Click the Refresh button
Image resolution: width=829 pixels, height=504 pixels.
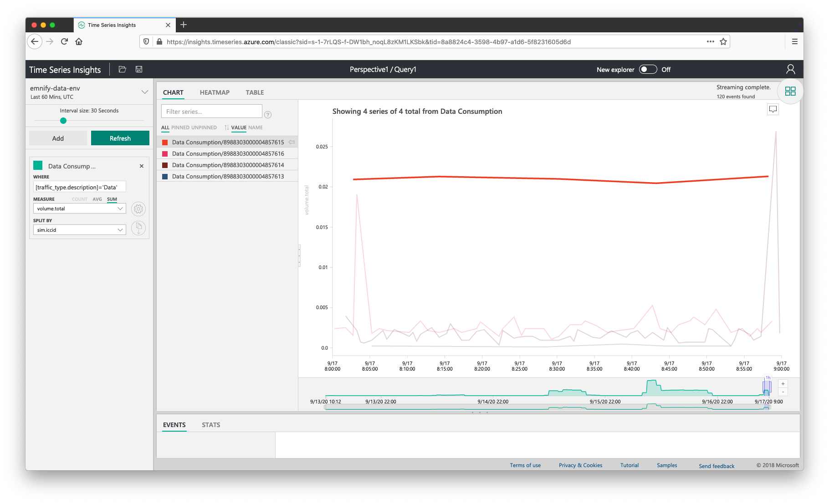click(120, 138)
